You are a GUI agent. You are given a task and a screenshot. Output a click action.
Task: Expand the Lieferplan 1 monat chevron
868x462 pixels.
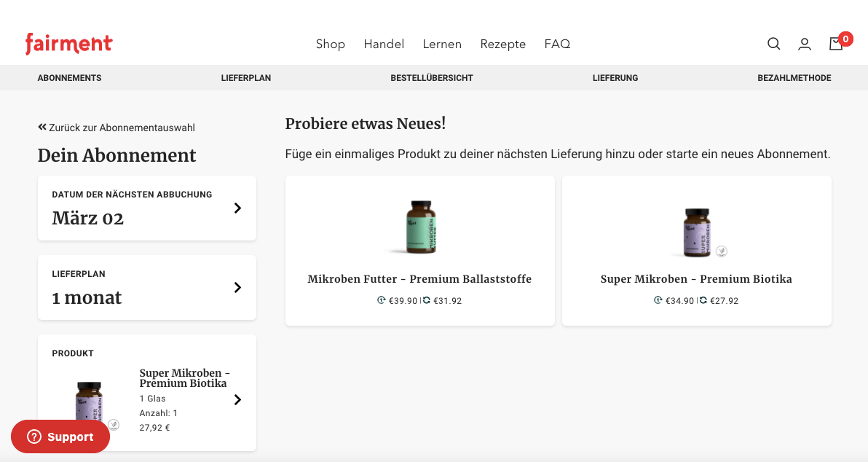coord(237,288)
